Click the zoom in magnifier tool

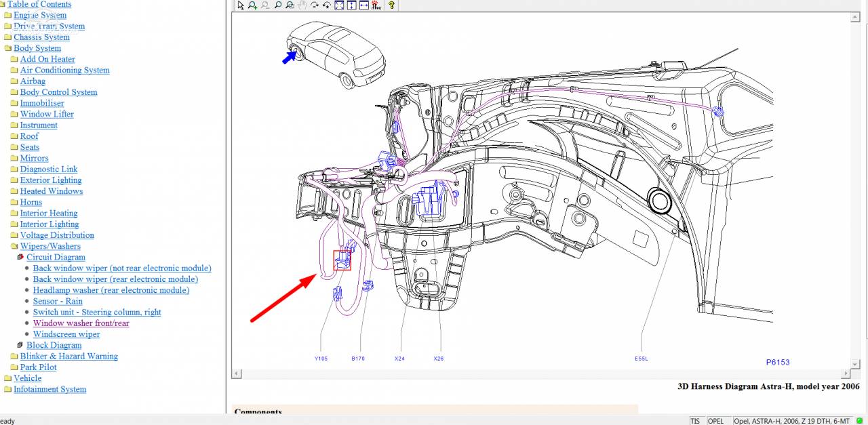pyautogui.click(x=252, y=5)
